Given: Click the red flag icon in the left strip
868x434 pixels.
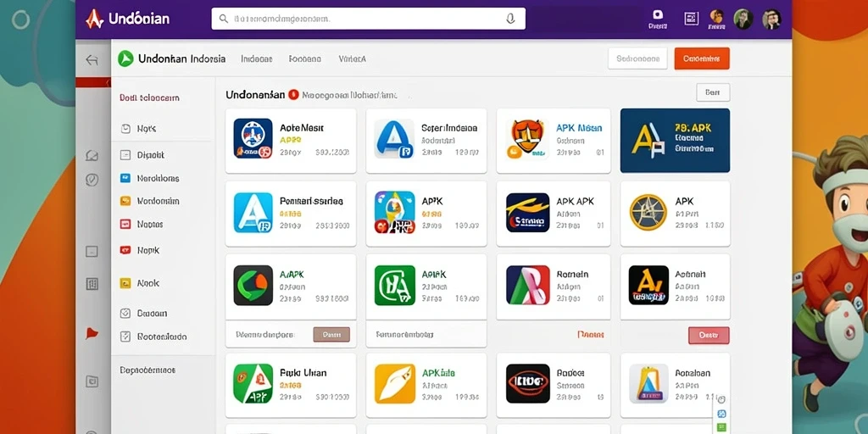Looking at the screenshot, I should 92,333.
